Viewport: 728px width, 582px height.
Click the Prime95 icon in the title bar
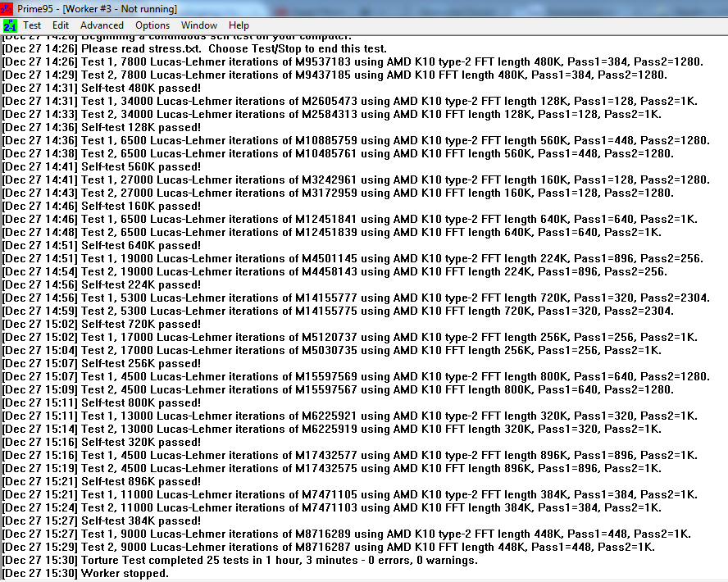[7, 8]
